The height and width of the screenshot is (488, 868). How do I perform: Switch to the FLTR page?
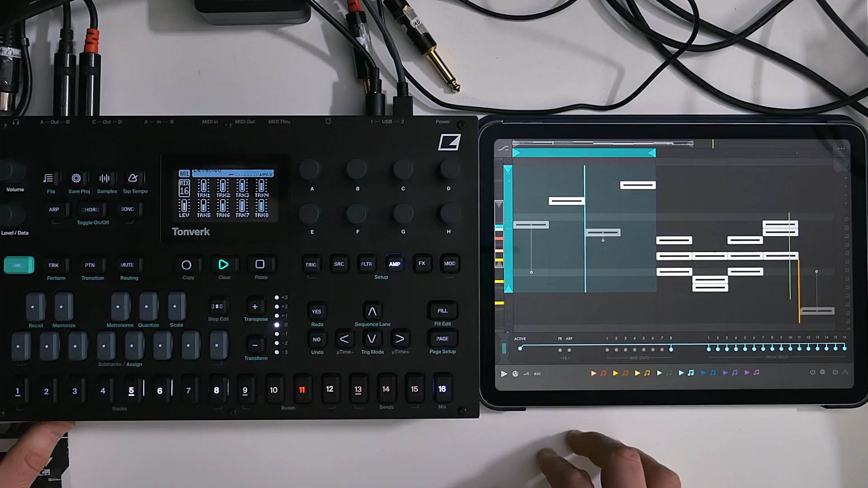click(x=367, y=264)
